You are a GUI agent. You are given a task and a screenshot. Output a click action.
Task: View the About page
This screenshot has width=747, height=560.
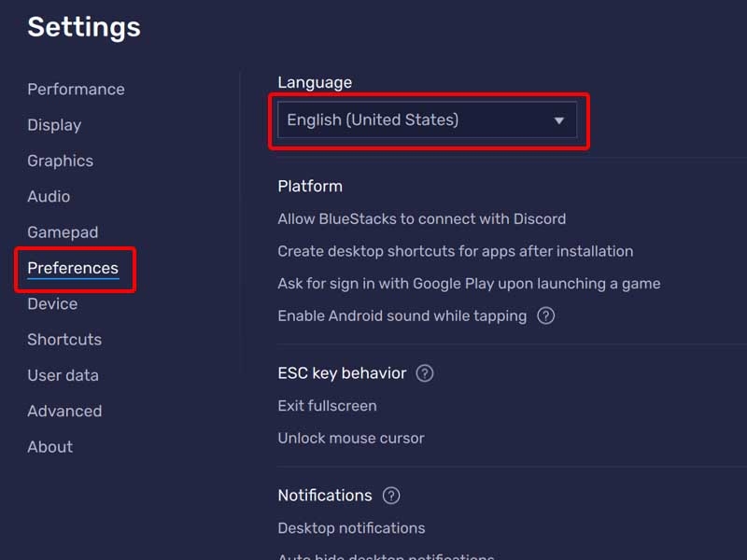pyautogui.click(x=49, y=446)
